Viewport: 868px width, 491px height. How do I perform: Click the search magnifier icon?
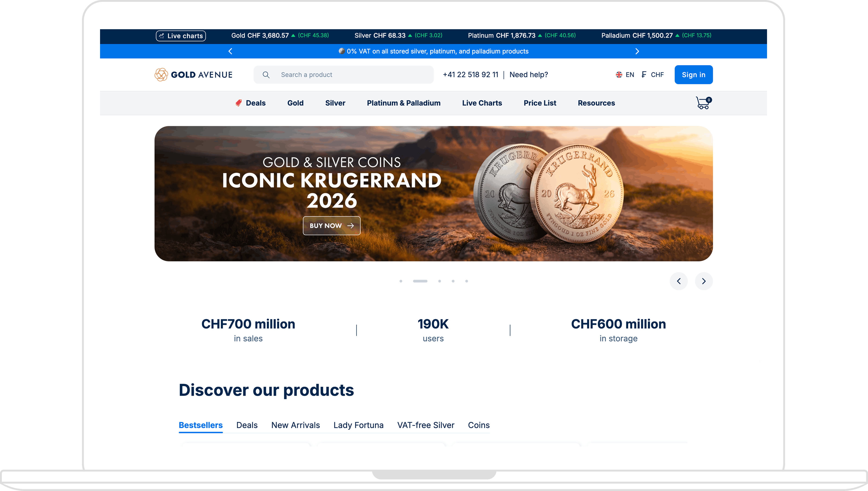point(266,75)
